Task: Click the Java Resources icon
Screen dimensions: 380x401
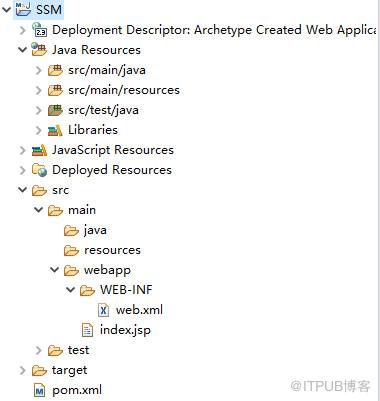Action: point(39,49)
